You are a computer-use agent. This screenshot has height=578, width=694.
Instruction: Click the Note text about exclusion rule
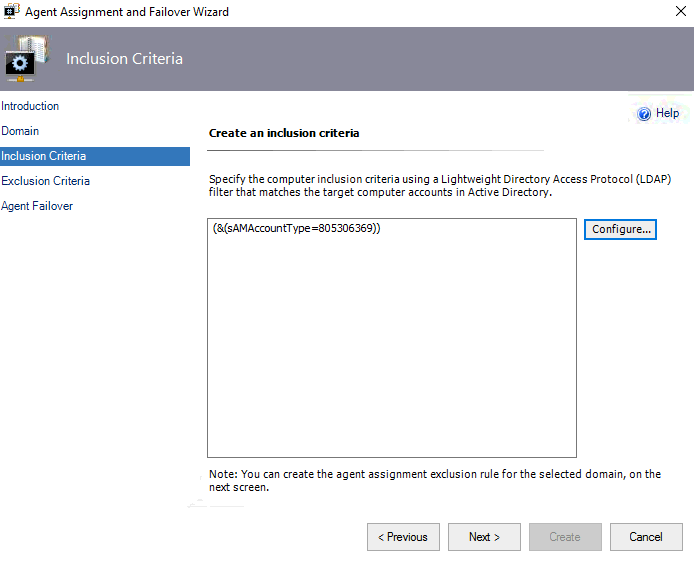click(435, 481)
